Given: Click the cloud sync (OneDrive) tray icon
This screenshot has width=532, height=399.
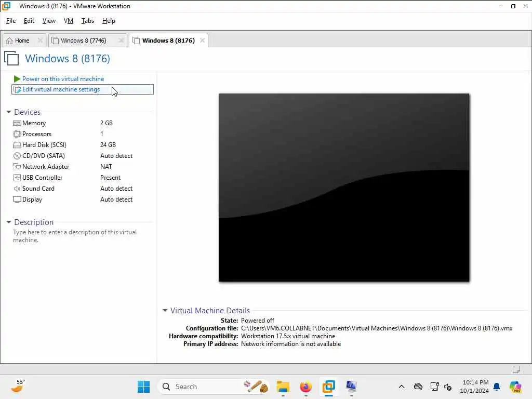Looking at the screenshot, I should pos(418,387).
